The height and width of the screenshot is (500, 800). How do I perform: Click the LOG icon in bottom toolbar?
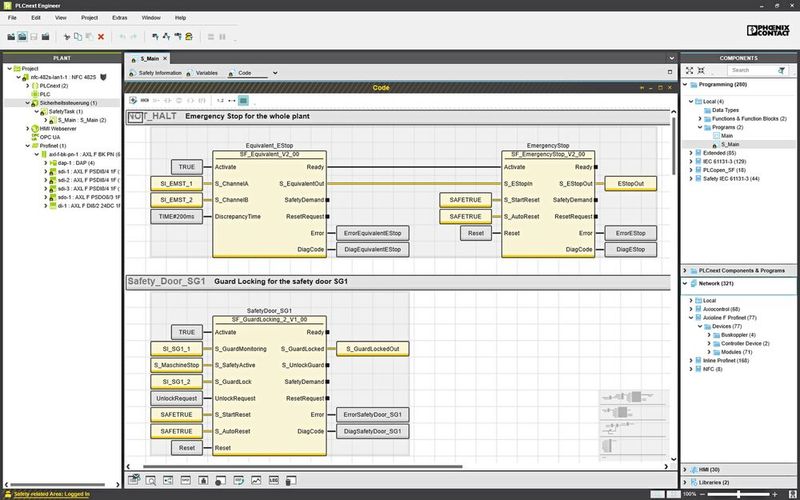point(273,480)
